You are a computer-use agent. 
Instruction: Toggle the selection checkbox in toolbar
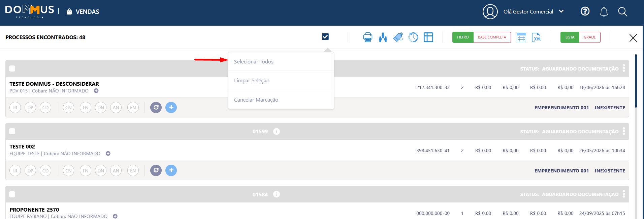click(x=325, y=36)
